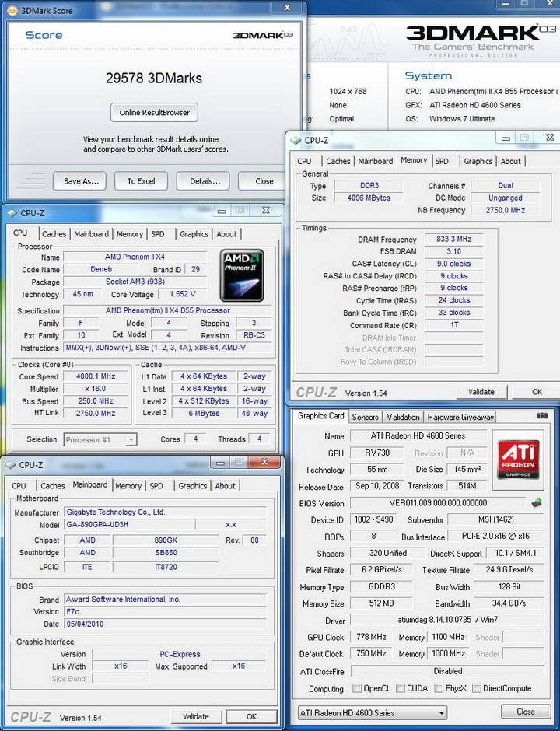Screen dimensions: 560x731
Task: Enable the OpenCL checkbox
Action: [x=357, y=688]
